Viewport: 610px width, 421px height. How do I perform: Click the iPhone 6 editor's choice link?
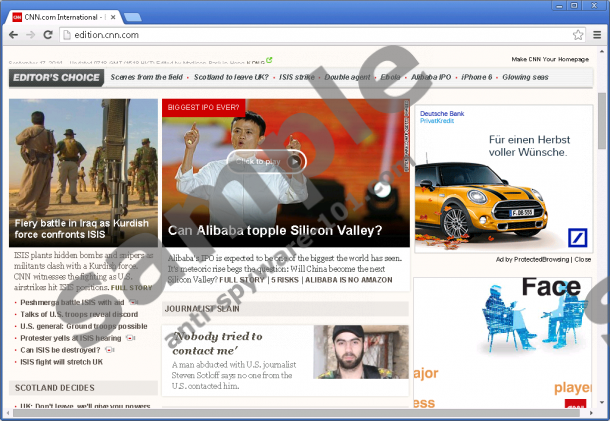476,77
